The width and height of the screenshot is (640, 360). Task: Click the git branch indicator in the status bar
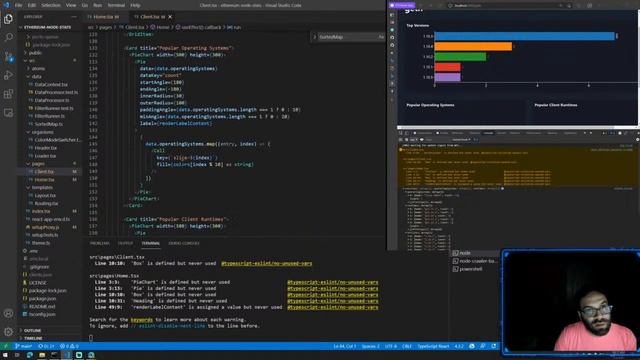coord(23,346)
